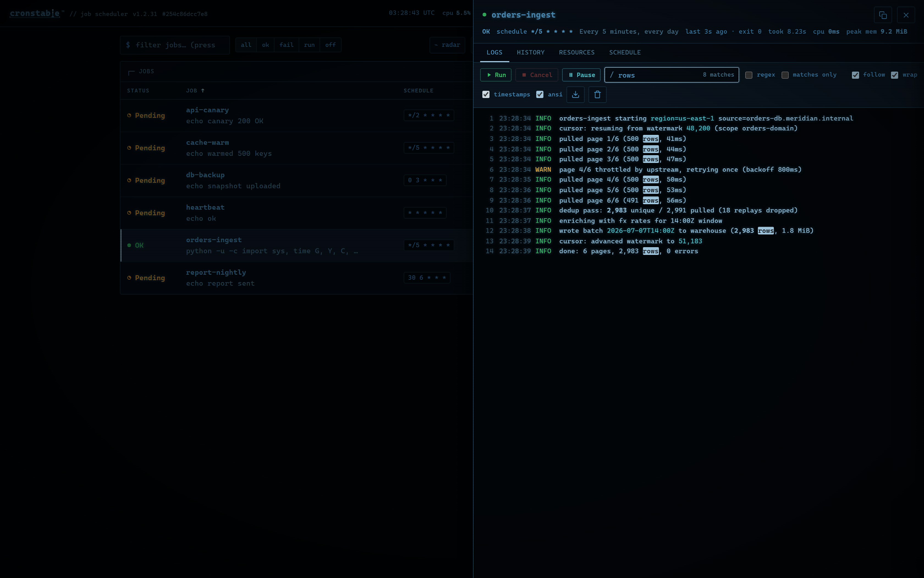The image size is (924, 578).
Task: Select the orders-ingest job in the list
Action: (x=297, y=246)
